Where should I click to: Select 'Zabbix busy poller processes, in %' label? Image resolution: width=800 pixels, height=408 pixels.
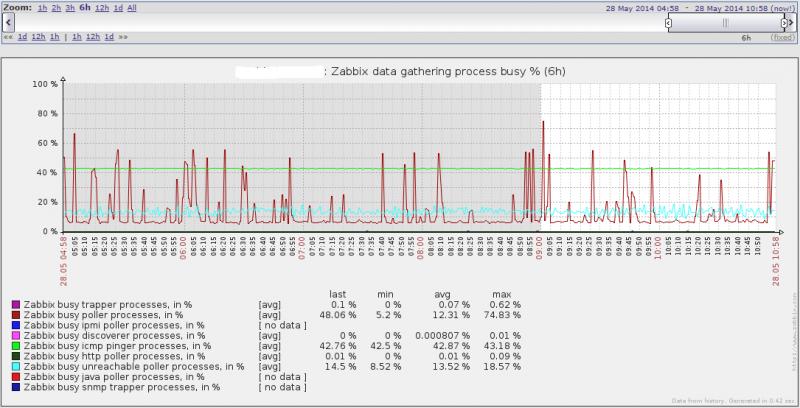point(103,315)
